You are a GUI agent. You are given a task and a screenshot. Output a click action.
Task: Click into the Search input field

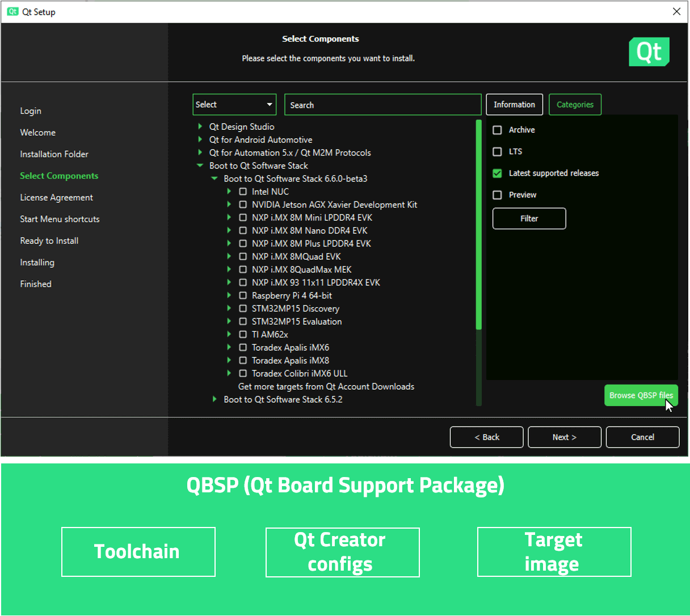click(x=383, y=105)
